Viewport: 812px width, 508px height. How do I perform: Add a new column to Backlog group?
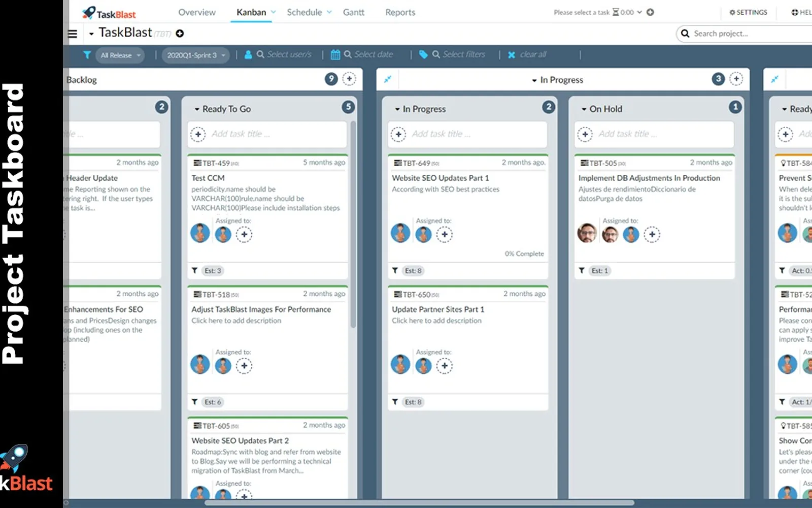349,79
